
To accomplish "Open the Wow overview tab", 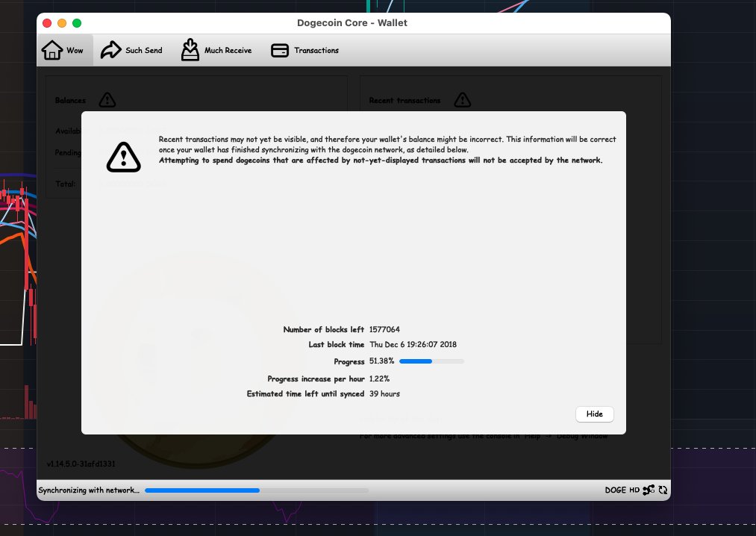I will point(65,50).
